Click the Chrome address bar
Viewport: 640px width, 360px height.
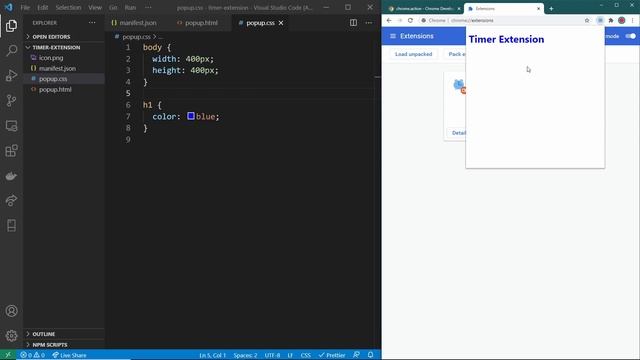tap(504, 20)
